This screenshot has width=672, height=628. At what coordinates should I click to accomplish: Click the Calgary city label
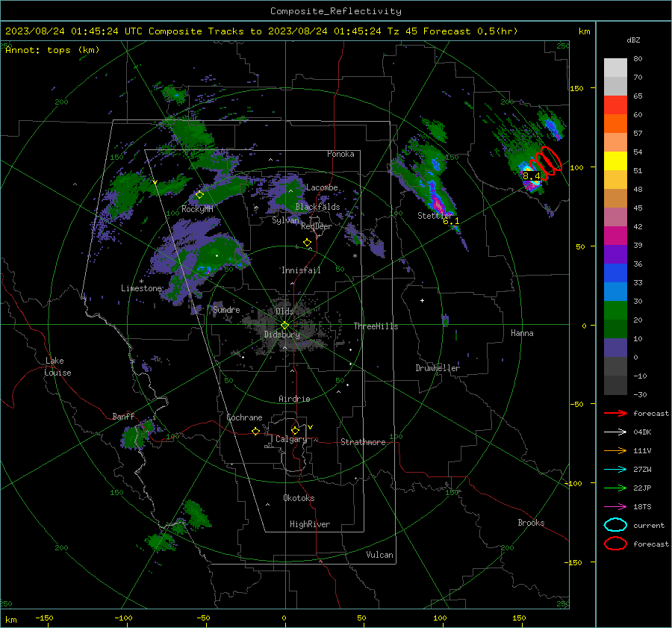[291, 439]
